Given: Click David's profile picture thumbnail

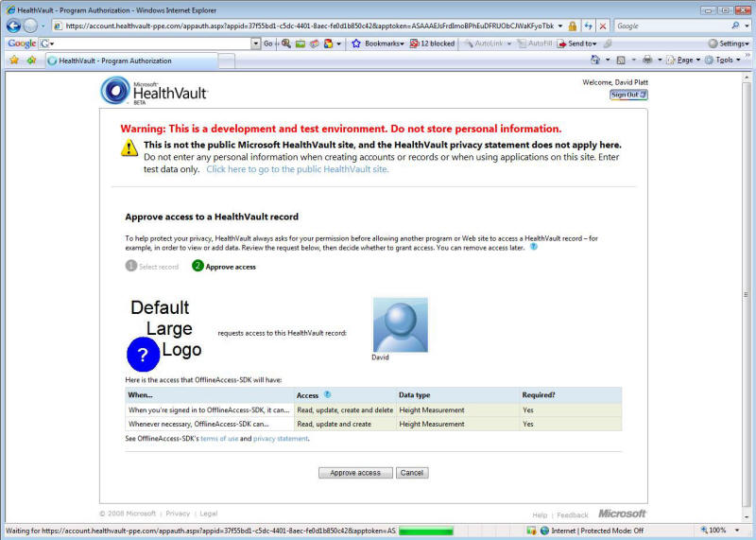Looking at the screenshot, I should (400, 324).
